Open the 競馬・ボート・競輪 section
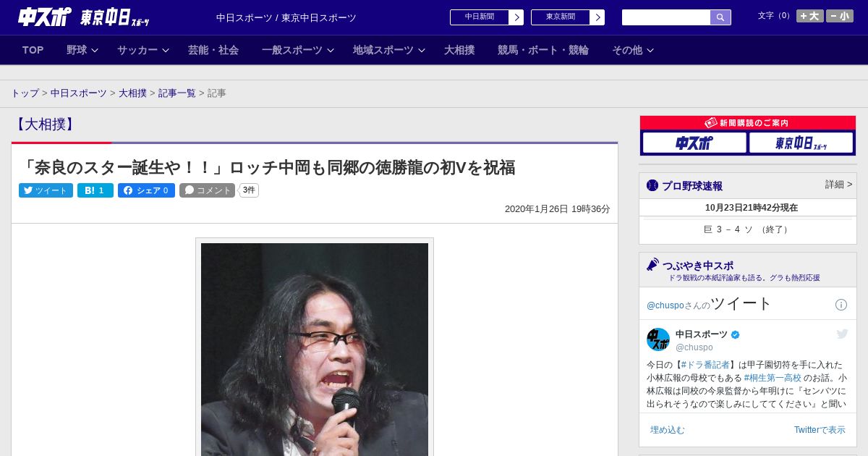This screenshot has height=456, width=868. [543, 50]
